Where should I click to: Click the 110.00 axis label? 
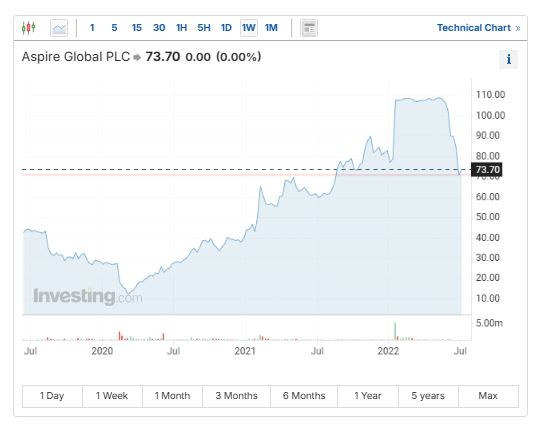click(x=490, y=95)
